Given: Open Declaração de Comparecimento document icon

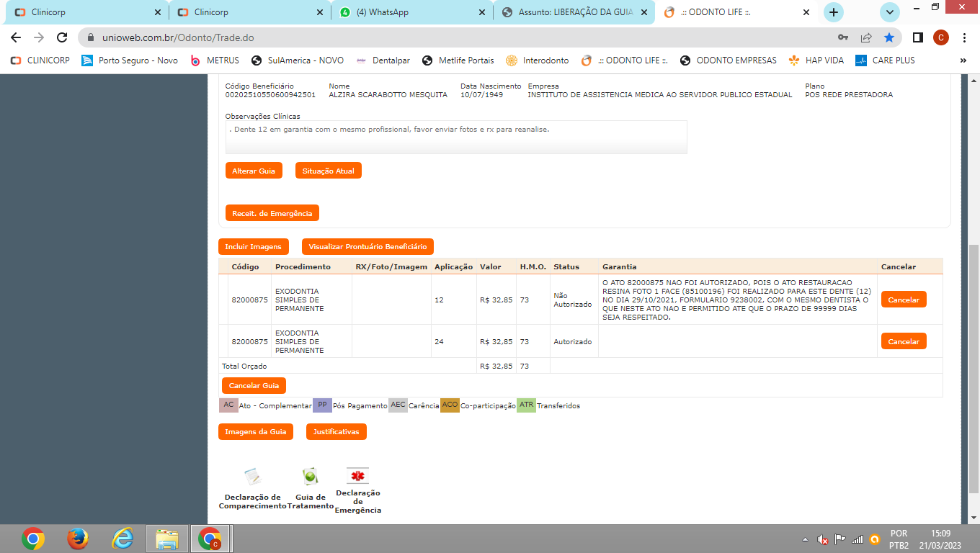Looking at the screenshot, I should click(252, 476).
